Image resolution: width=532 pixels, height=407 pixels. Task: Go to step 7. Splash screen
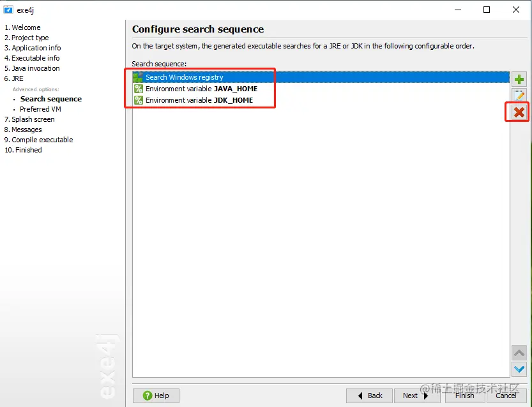29,119
